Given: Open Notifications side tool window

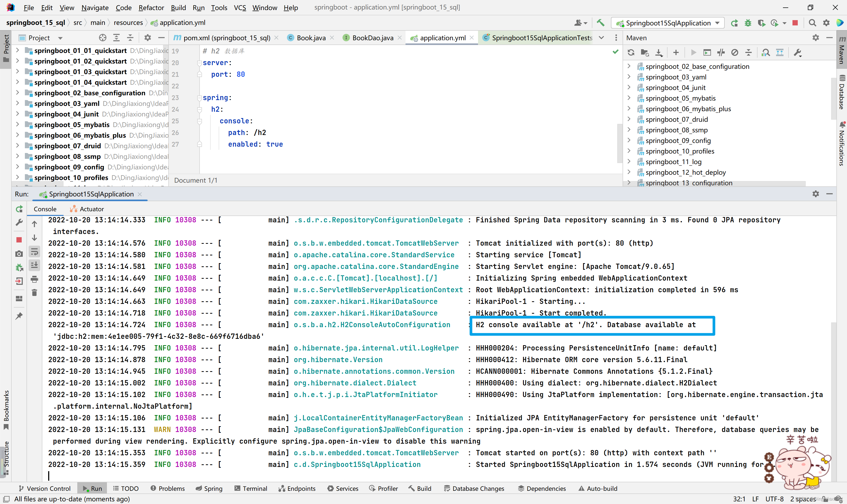Looking at the screenshot, I should pos(841,144).
